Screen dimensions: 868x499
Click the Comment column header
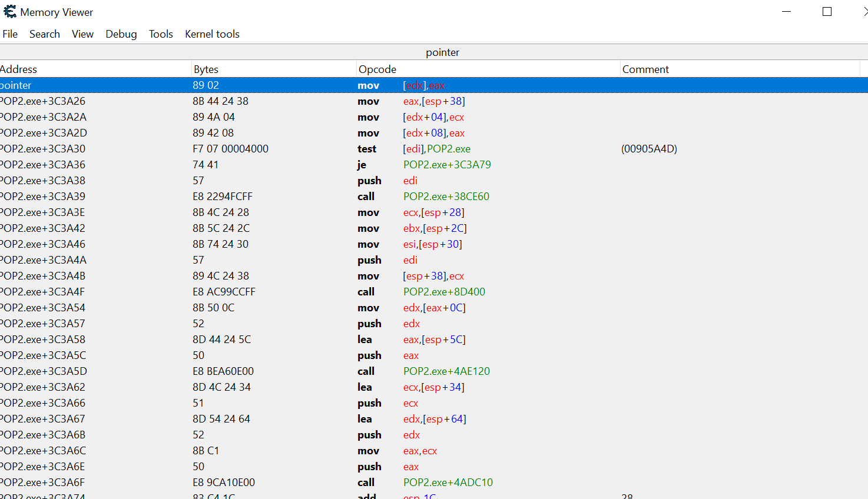point(740,69)
